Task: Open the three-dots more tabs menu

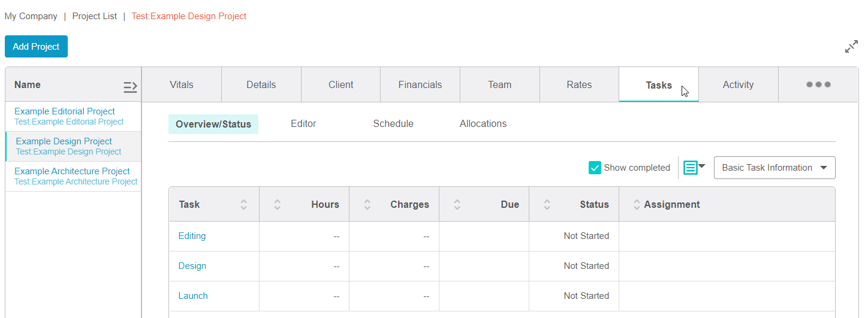Action: click(818, 84)
